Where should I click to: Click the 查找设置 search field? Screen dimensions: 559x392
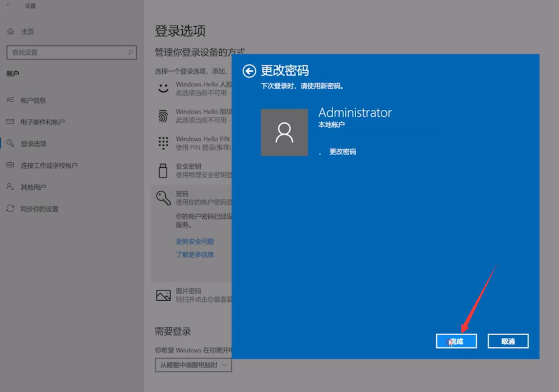pos(72,53)
